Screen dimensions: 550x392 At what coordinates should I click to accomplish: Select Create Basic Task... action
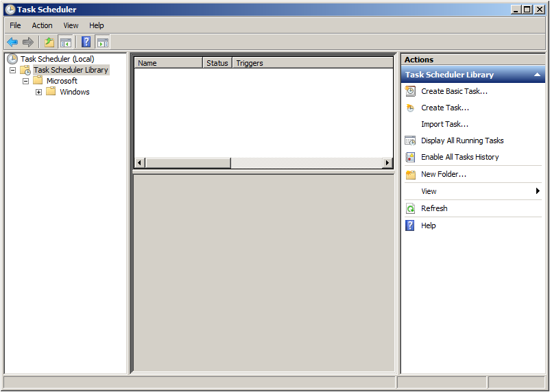pos(454,91)
